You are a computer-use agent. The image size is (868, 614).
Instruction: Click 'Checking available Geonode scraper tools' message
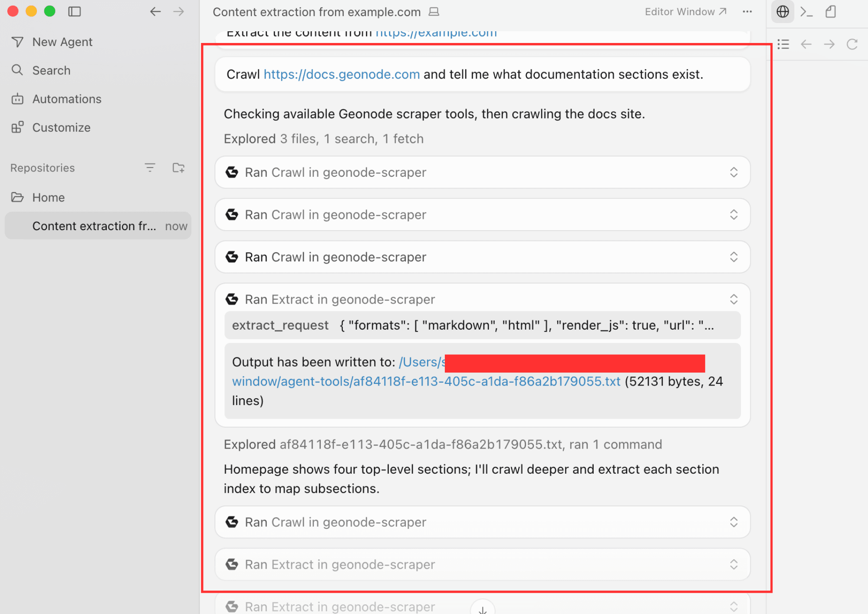point(434,114)
